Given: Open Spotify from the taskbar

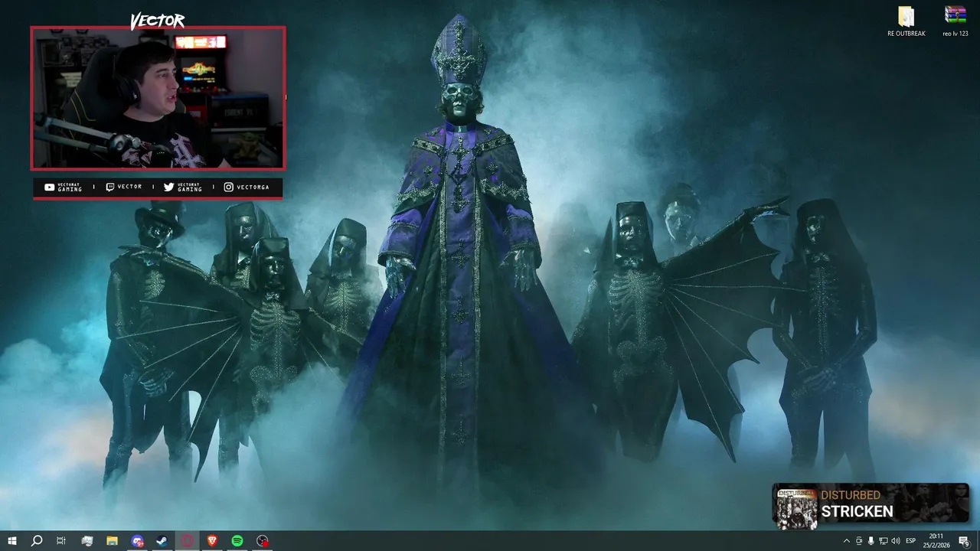Looking at the screenshot, I should tap(237, 541).
